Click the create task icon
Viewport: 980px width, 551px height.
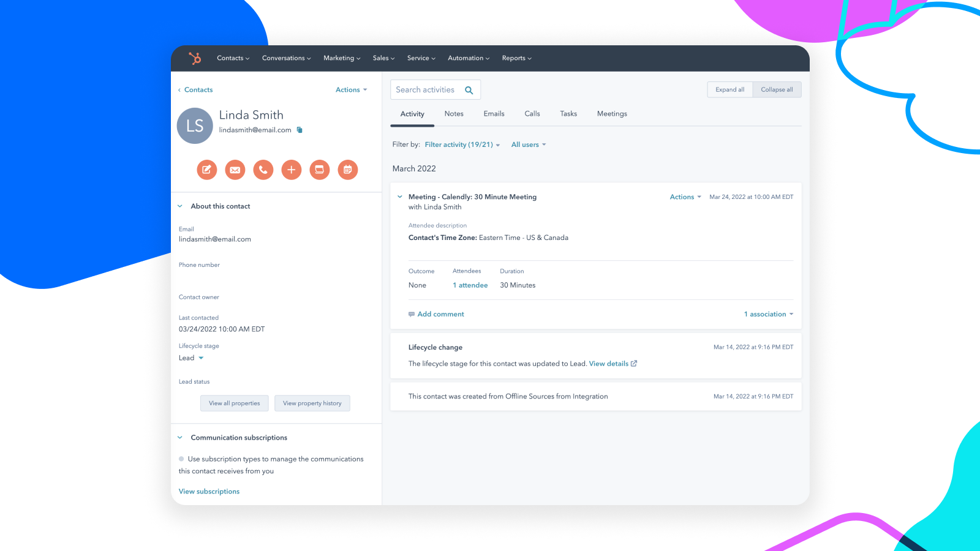[320, 170]
